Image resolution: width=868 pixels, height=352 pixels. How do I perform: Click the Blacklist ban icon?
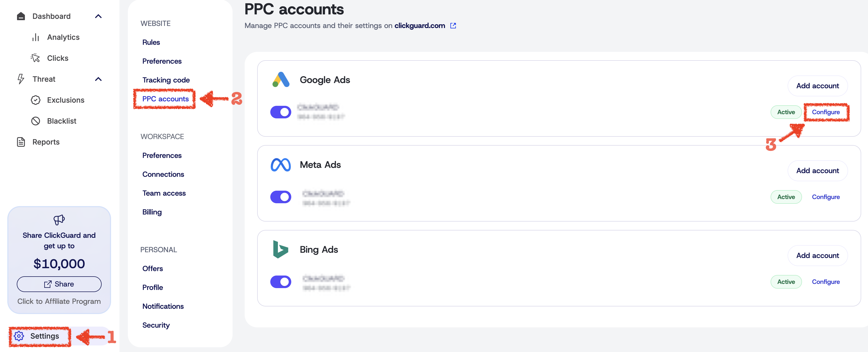(36, 121)
